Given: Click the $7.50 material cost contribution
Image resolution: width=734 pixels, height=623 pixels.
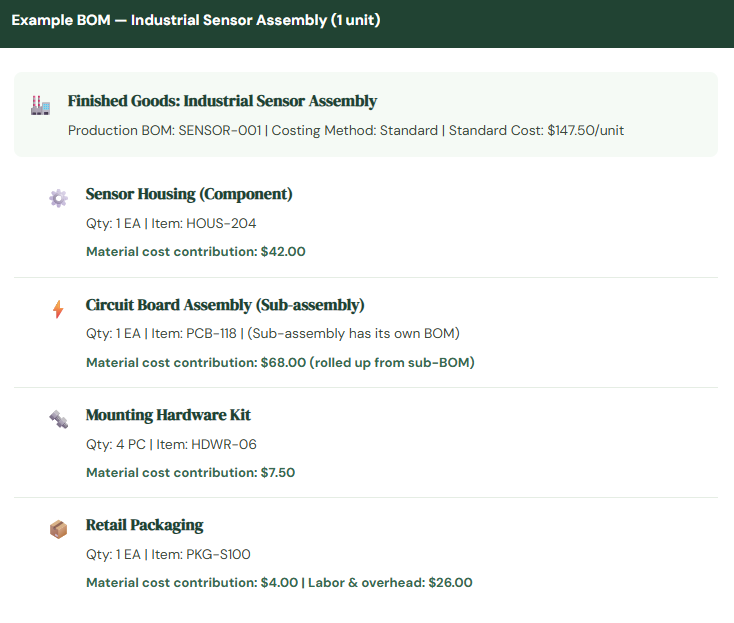Looking at the screenshot, I should click(x=190, y=472).
